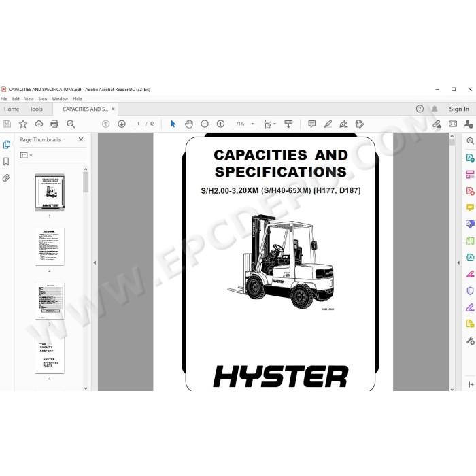476x476 pixels.
Task: Click the Save file icon
Action: pos(7,124)
